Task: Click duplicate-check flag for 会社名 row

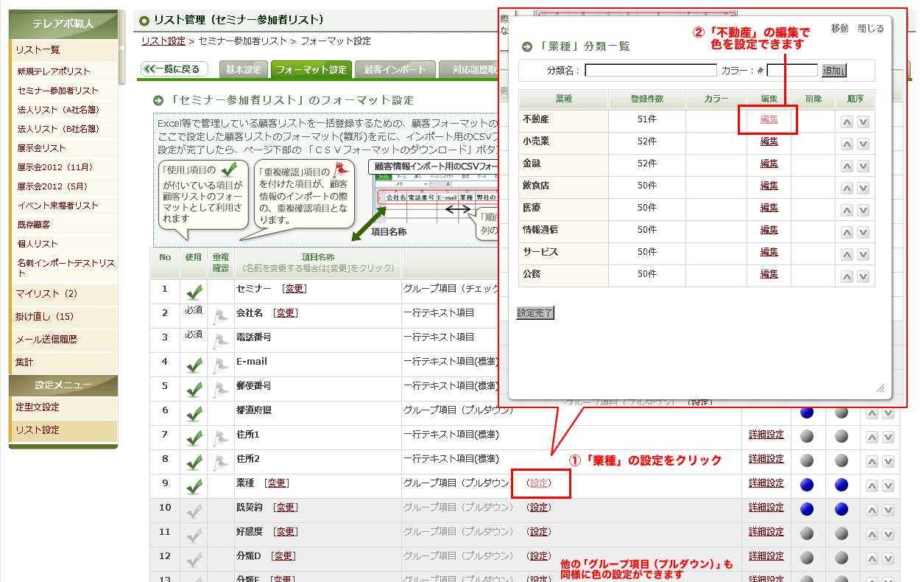Action: tap(220, 317)
